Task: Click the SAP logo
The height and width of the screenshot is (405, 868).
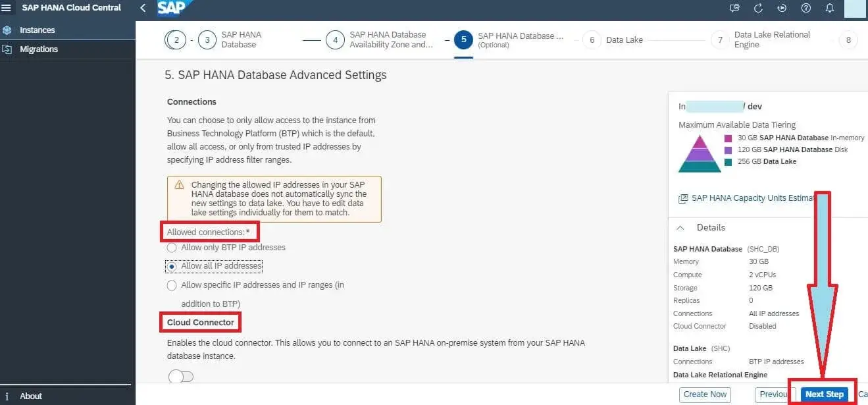Action: (x=174, y=8)
